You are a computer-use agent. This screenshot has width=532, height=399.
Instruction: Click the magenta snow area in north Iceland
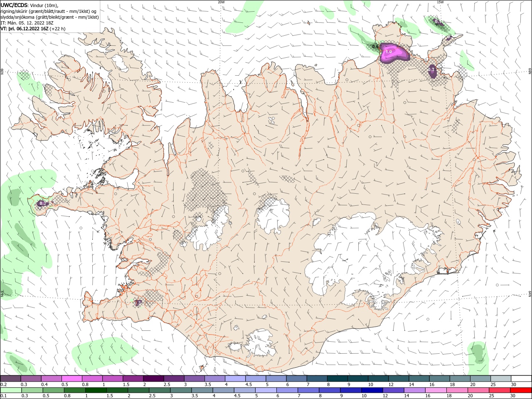coord(394,52)
